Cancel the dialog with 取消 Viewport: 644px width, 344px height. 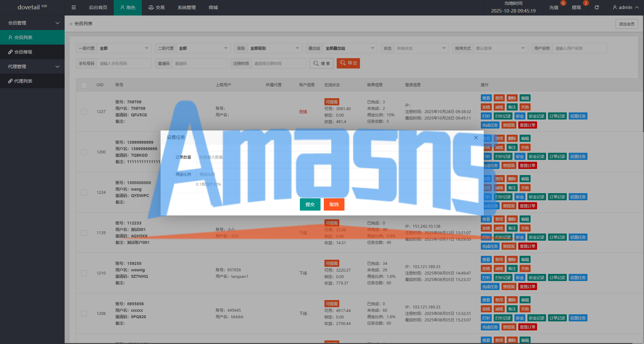pyautogui.click(x=334, y=204)
